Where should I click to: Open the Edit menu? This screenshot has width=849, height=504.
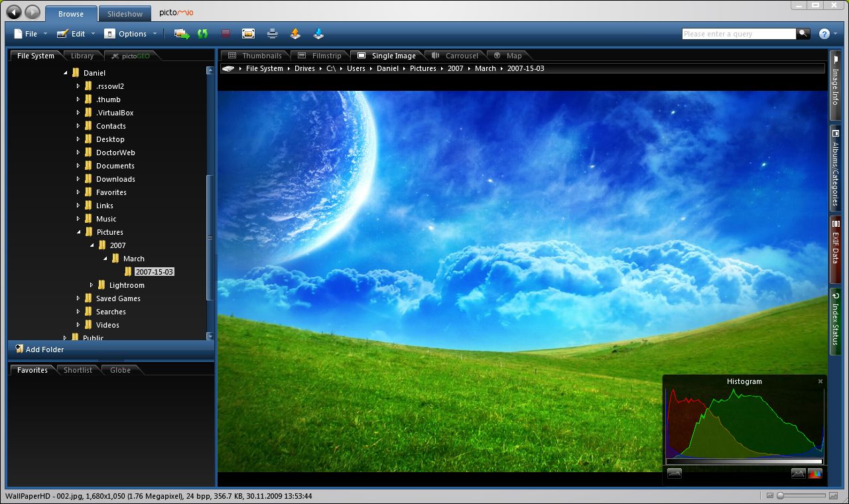[76, 33]
